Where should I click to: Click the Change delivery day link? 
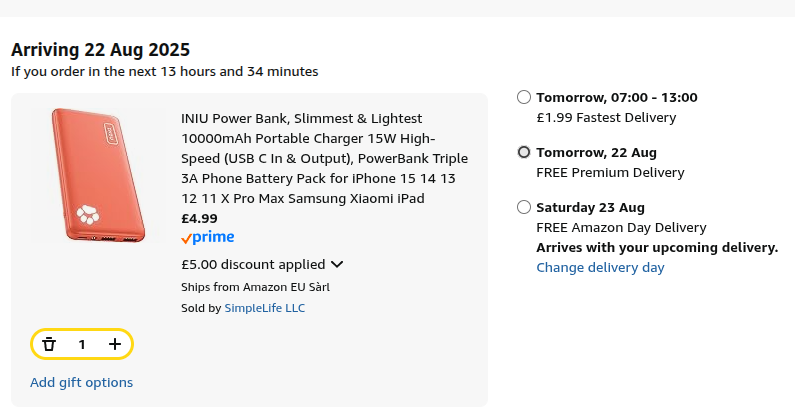tap(600, 267)
